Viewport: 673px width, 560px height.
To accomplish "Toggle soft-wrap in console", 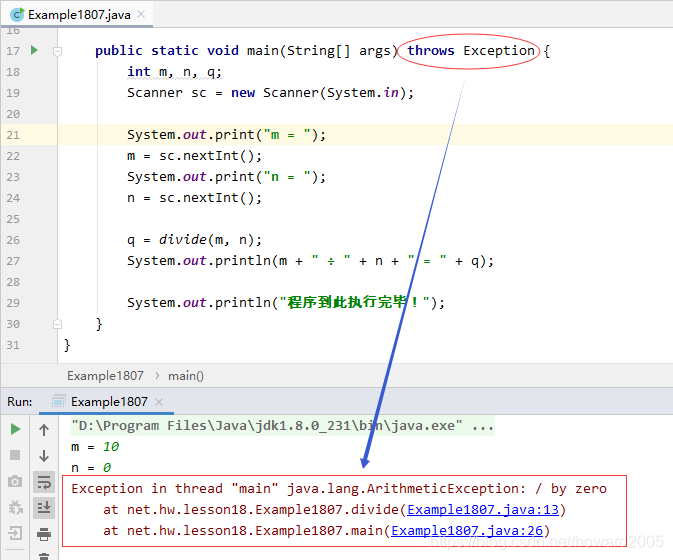I will (44, 482).
